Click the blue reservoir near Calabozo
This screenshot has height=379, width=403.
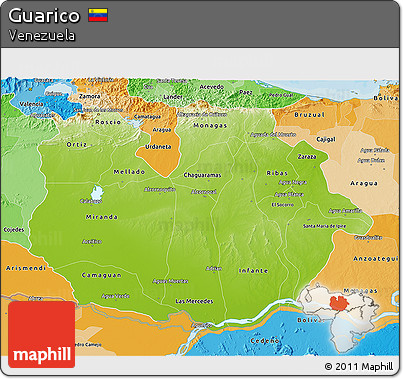[x=97, y=192]
